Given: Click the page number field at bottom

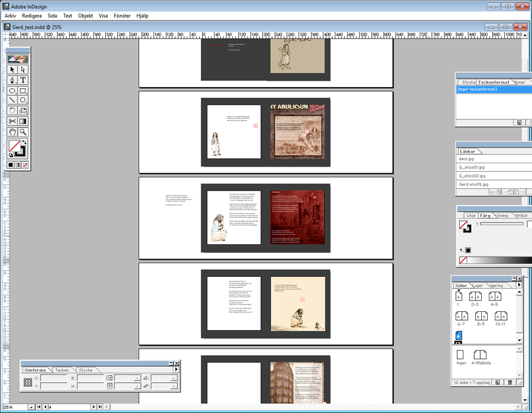Looking at the screenshot, I should [x=70, y=407].
